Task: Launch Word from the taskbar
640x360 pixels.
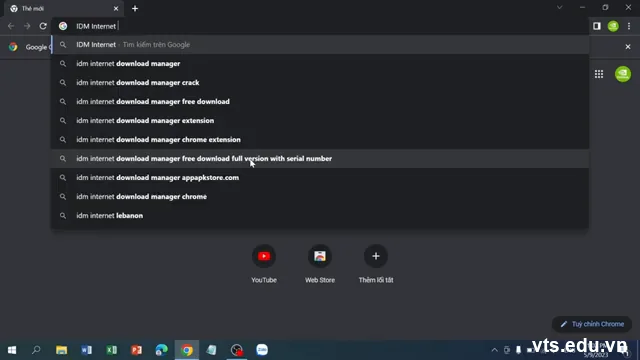Action: click(87, 350)
